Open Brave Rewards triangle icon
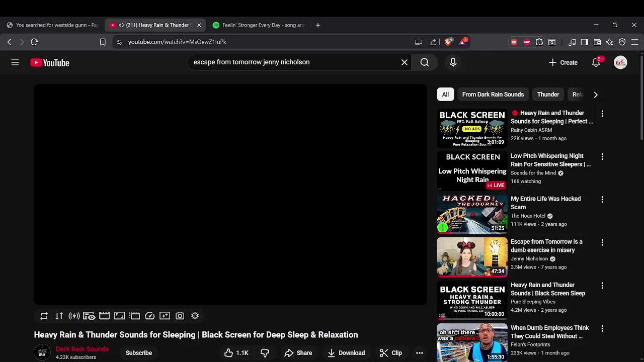The image size is (644, 362). click(x=462, y=42)
